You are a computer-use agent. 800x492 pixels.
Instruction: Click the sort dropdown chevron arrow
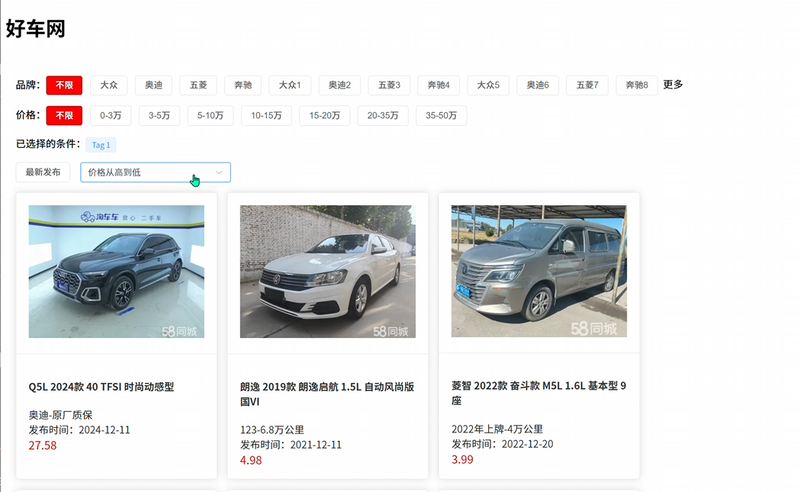coord(219,173)
